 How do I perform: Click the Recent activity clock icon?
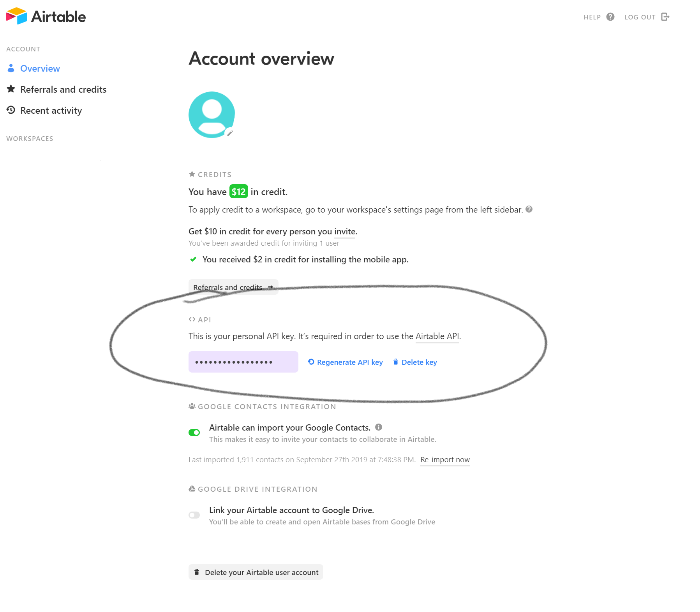click(x=11, y=110)
